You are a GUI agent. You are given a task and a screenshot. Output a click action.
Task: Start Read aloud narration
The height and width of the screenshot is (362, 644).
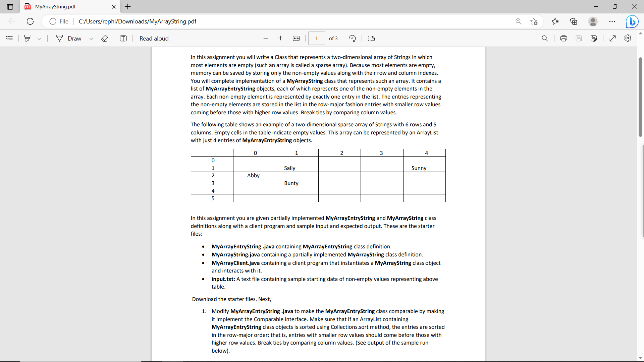pos(154,38)
